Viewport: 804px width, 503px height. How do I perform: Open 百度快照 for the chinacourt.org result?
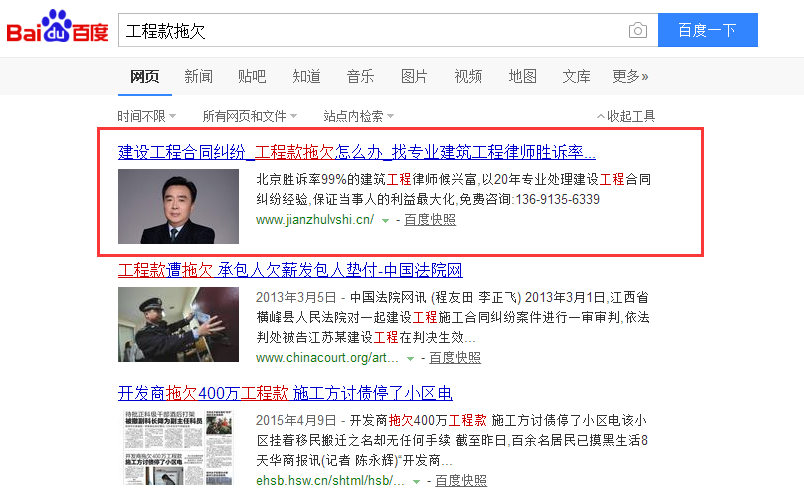click(x=455, y=357)
